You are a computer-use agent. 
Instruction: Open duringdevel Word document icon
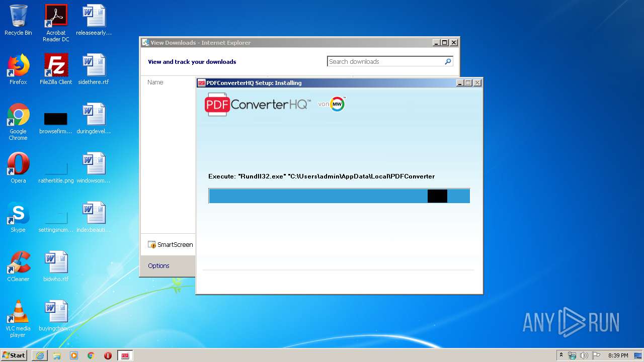click(x=94, y=119)
